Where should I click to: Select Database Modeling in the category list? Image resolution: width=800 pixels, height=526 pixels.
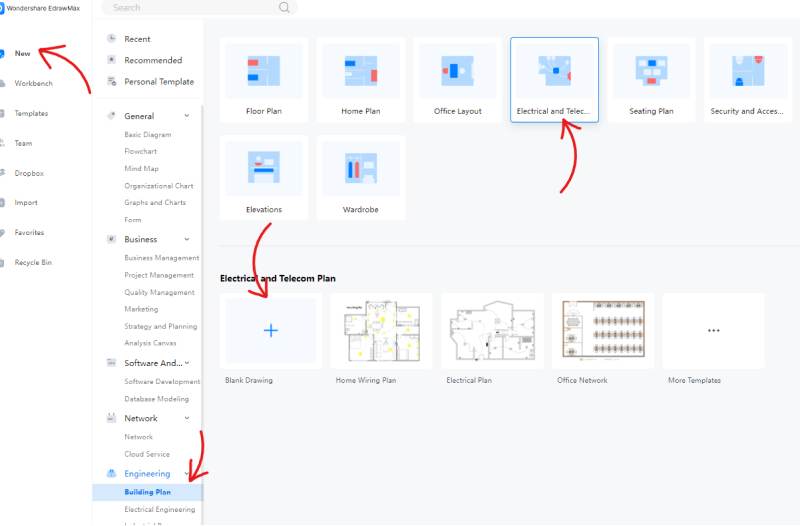[156, 399]
